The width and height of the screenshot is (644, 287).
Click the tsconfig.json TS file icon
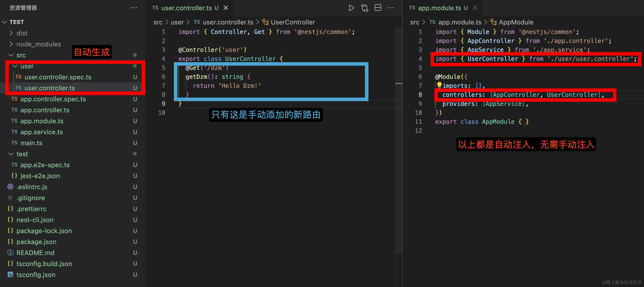[10, 275]
